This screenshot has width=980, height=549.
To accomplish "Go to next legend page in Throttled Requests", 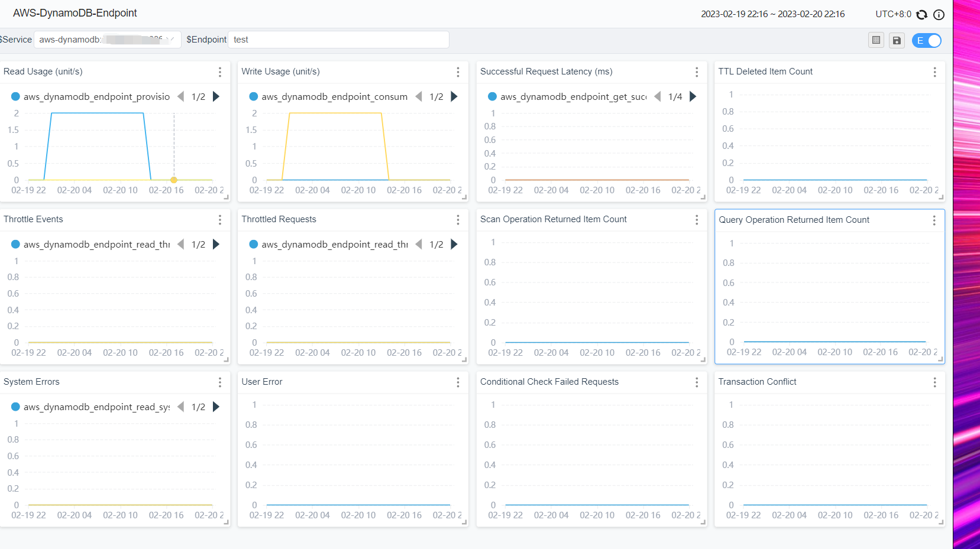I will point(454,244).
